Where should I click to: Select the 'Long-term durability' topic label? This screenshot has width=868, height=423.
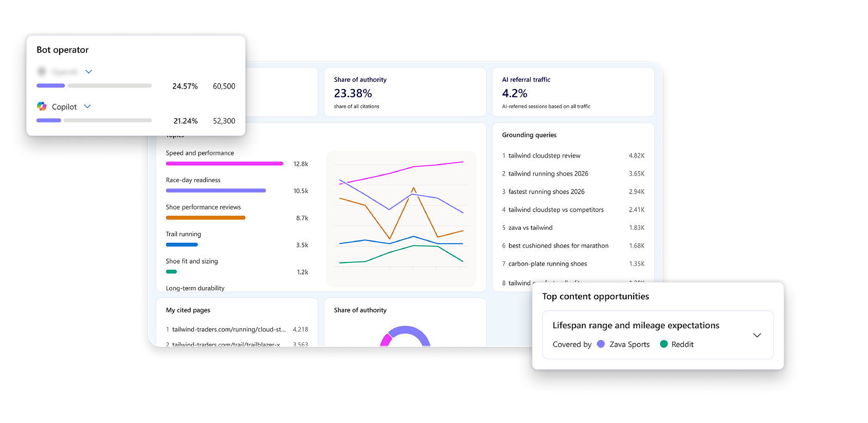click(x=195, y=288)
